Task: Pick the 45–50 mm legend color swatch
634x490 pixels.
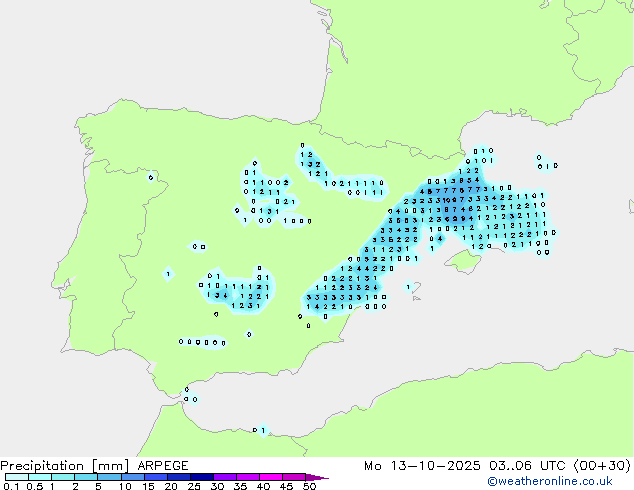Action: (x=294, y=477)
